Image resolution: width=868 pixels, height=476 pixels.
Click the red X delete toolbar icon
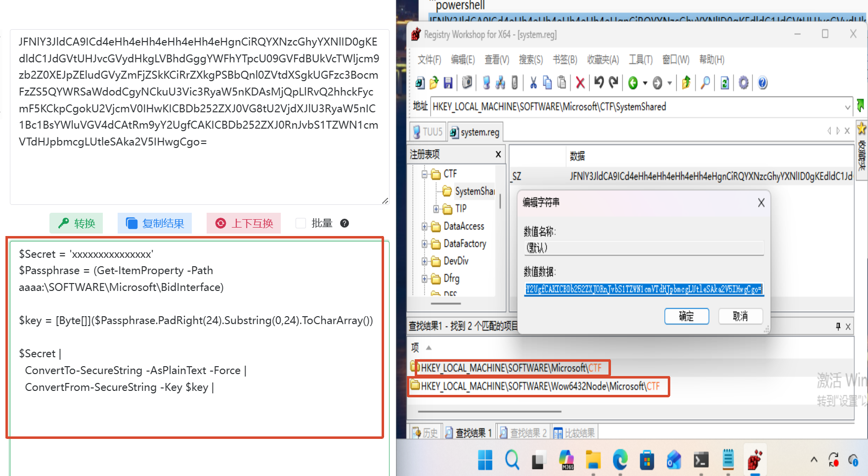tap(580, 83)
